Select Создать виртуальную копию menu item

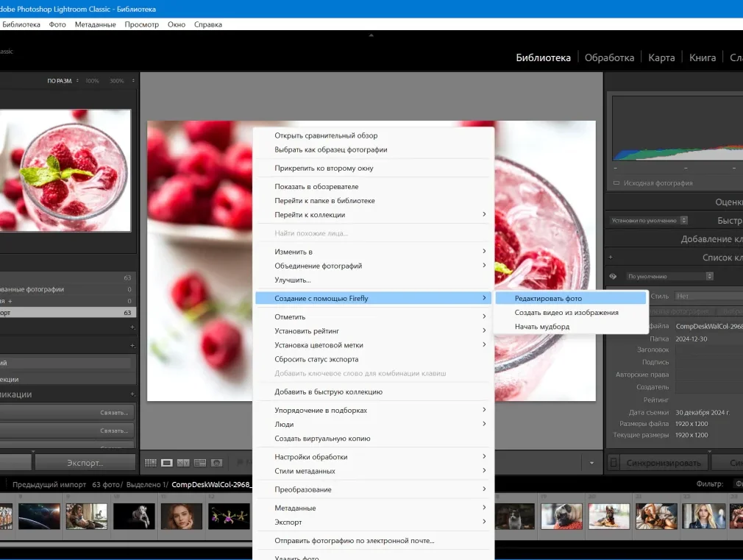pyautogui.click(x=322, y=439)
